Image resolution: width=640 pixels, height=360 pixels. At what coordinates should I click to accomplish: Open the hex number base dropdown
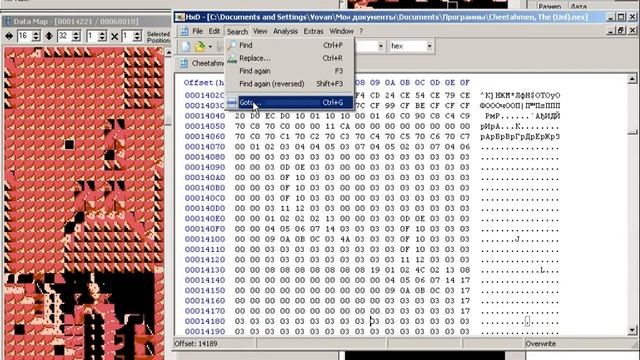tap(429, 46)
